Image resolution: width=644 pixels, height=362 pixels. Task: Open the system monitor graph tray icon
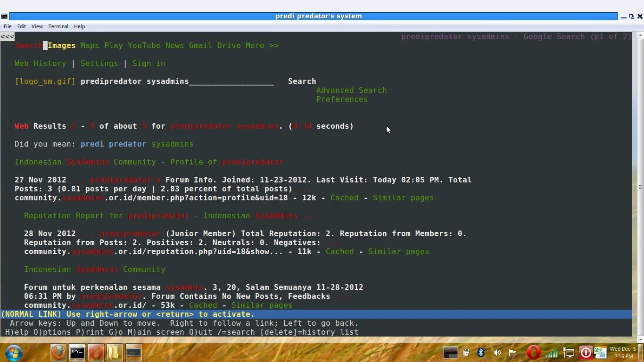(450, 352)
